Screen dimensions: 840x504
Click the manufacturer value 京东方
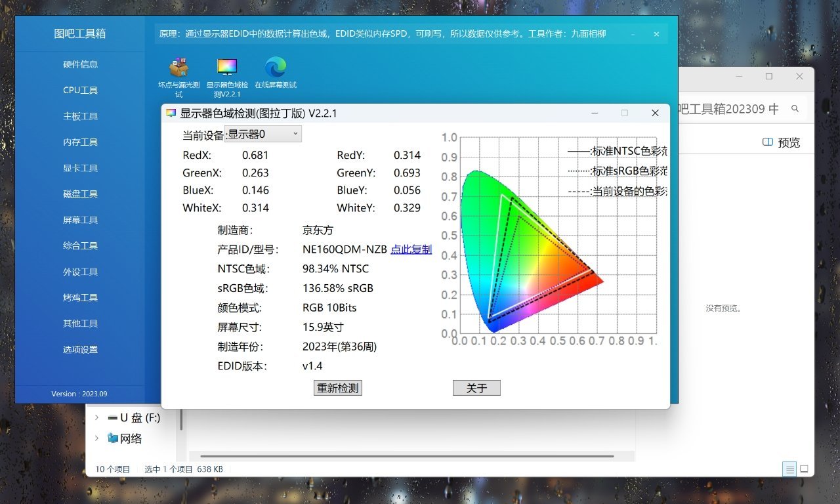(318, 230)
